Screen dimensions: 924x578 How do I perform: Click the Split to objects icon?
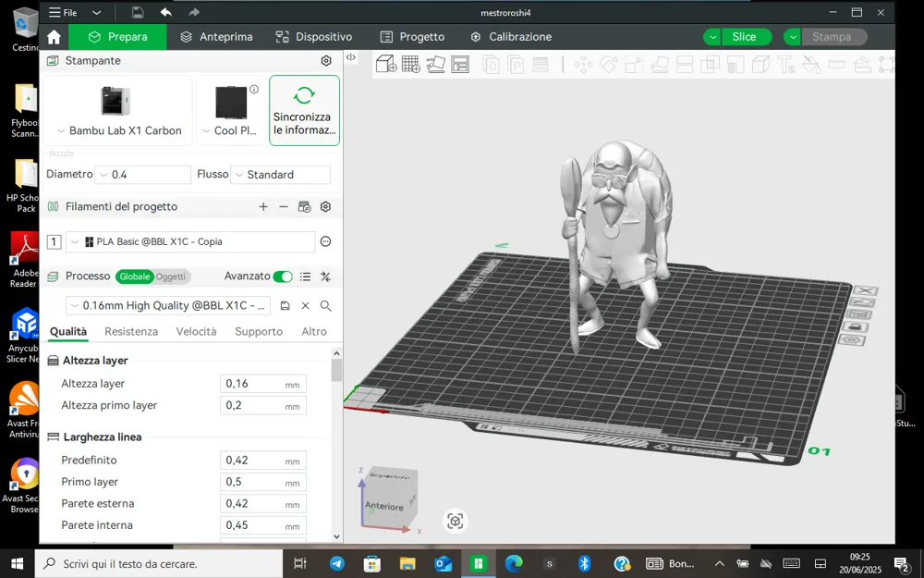[491, 64]
